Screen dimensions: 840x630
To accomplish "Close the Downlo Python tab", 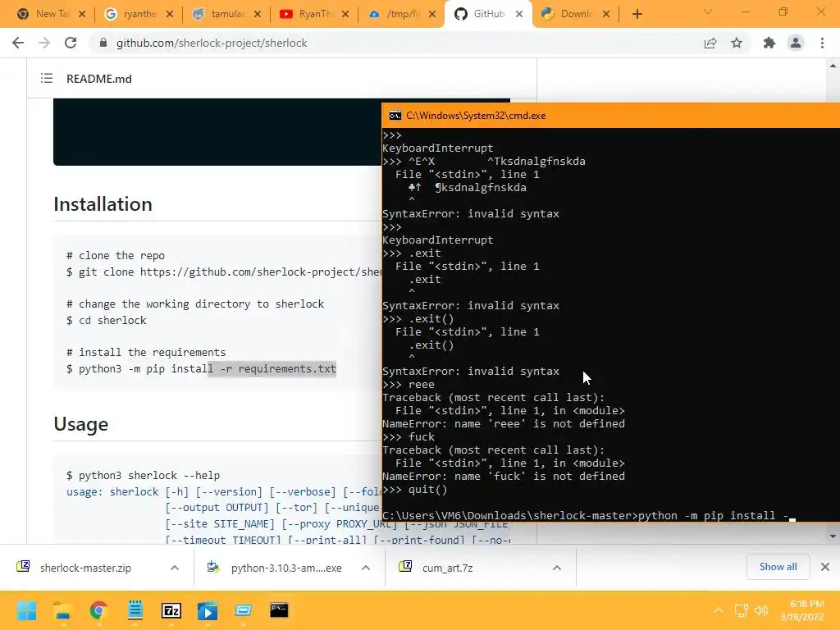I will click(x=606, y=14).
